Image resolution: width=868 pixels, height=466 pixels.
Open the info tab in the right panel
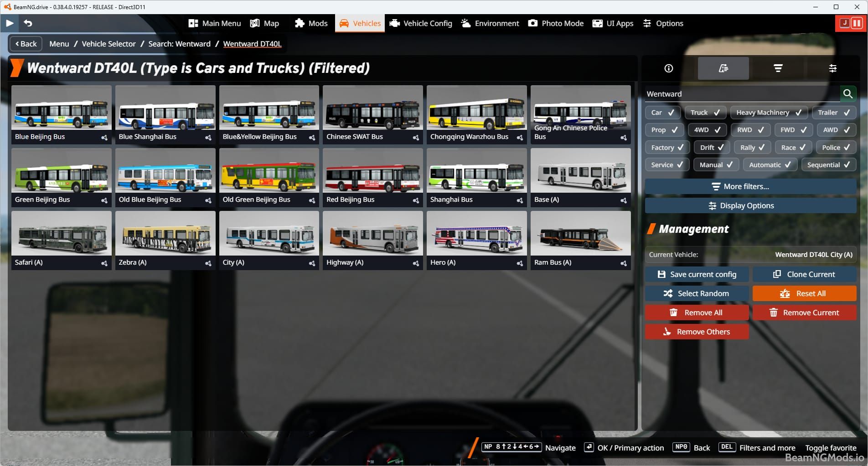click(668, 68)
